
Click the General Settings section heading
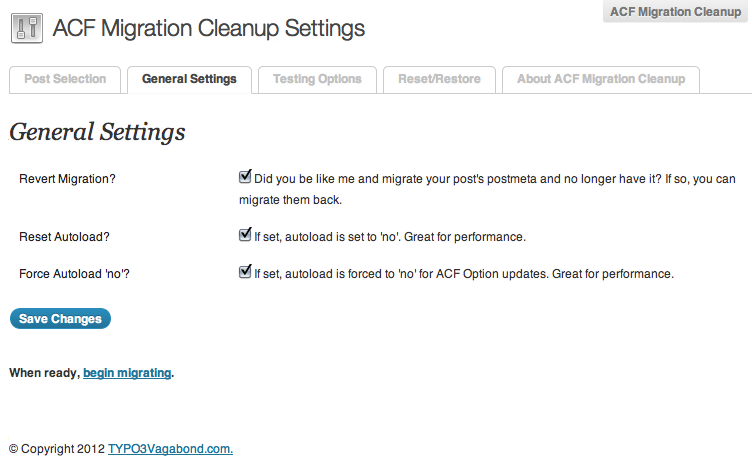coord(97,132)
